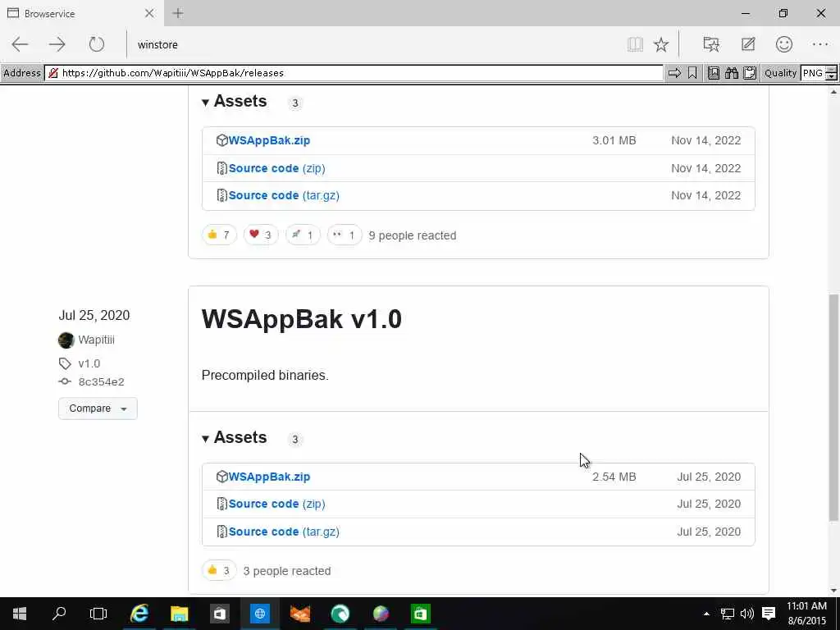Click the bookmark ribbon icon
Viewport: 840px width, 630px height.
(x=692, y=73)
